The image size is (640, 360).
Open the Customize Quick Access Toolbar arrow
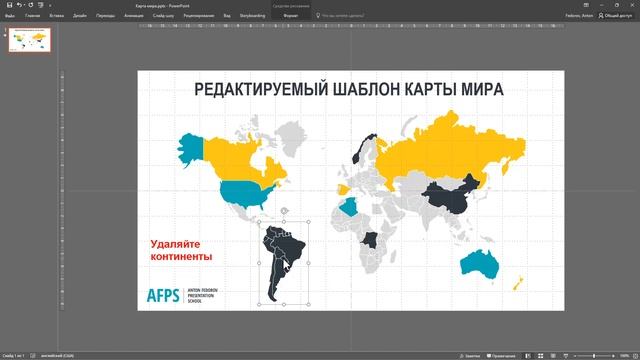50,6
